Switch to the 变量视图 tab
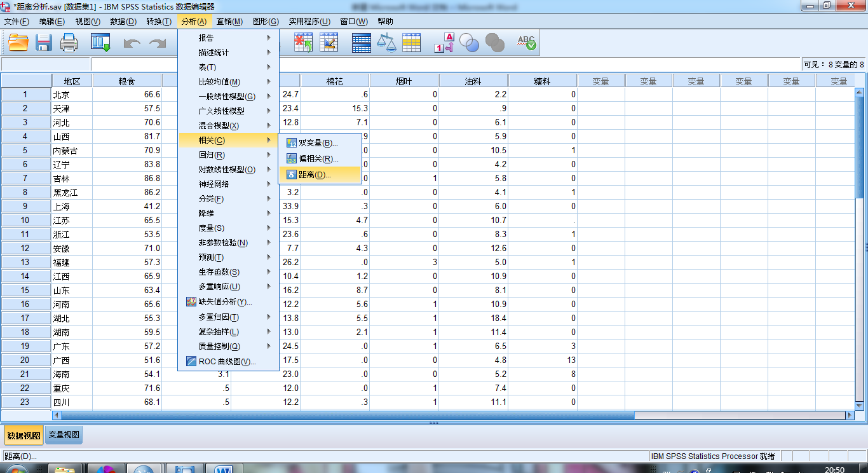The image size is (868, 473). (64, 435)
